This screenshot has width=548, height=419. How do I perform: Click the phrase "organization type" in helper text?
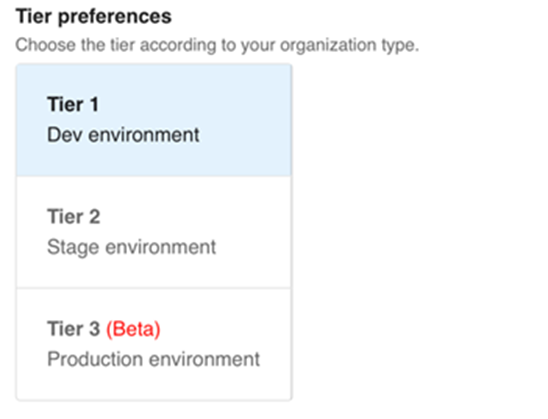[x=349, y=45]
